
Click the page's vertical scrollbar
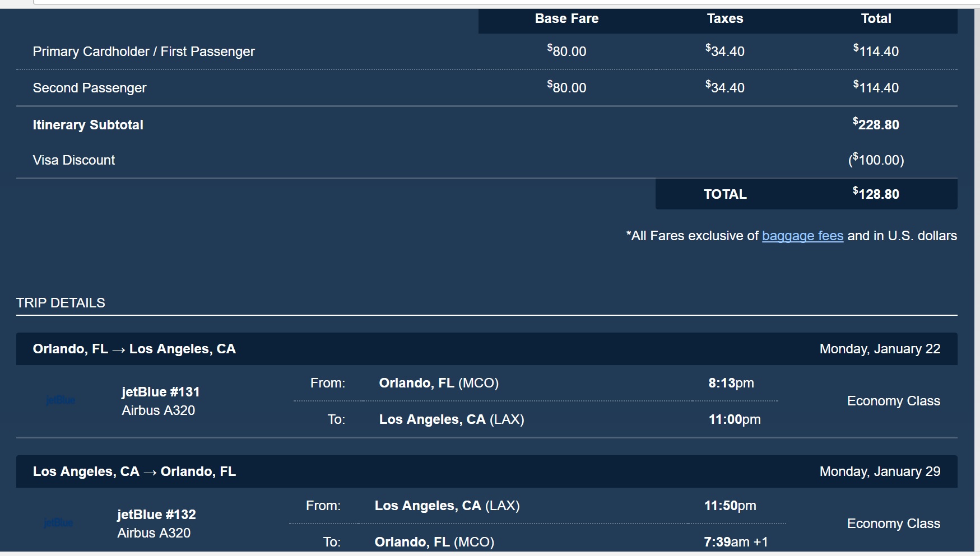point(977,280)
